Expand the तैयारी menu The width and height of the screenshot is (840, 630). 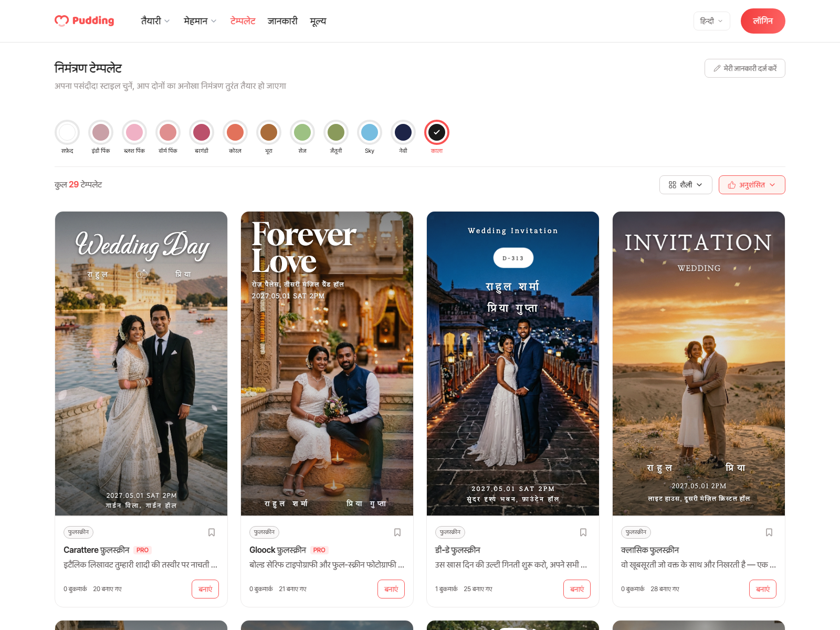(155, 21)
